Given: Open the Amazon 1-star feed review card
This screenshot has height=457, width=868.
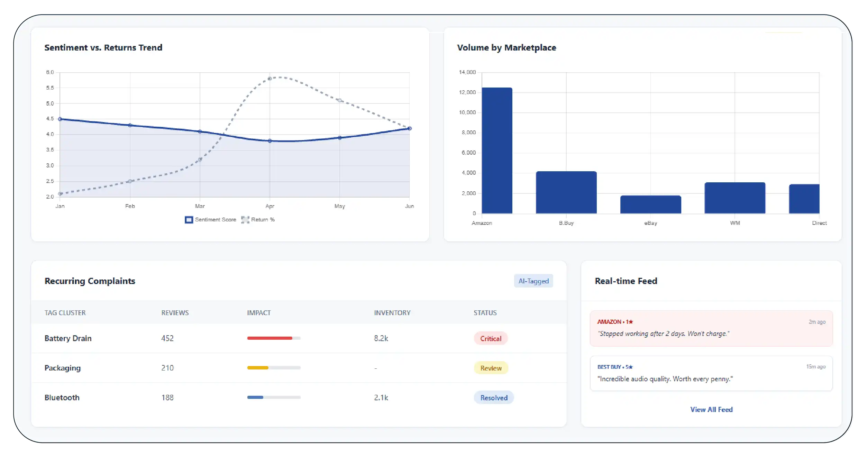Looking at the screenshot, I should [711, 328].
